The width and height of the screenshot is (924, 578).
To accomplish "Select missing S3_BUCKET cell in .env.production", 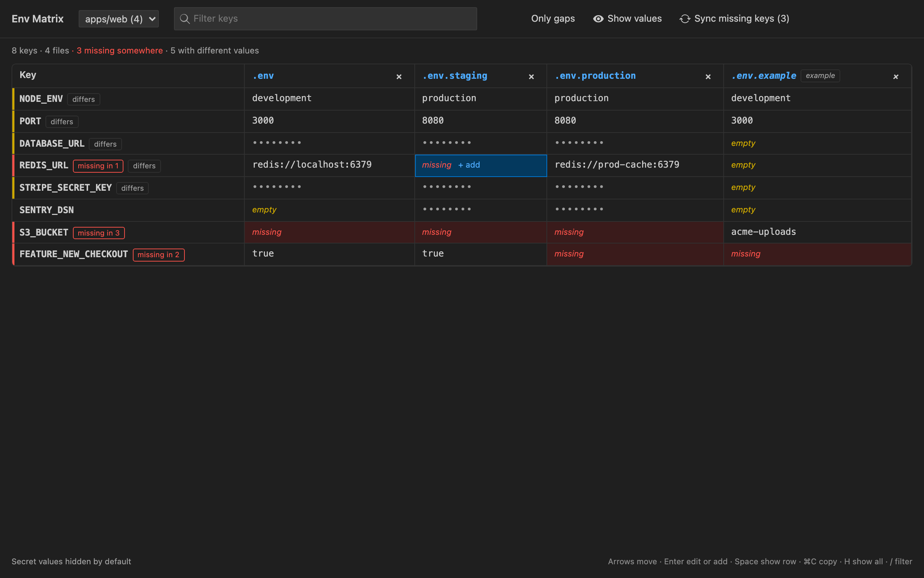I will (x=635, y=232).
